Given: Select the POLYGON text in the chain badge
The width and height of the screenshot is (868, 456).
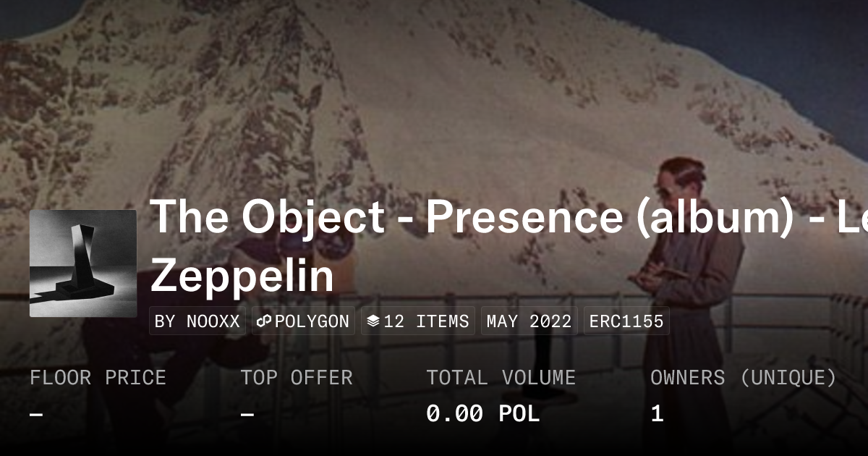Looking at the screenshot, I should coord(312,321).
